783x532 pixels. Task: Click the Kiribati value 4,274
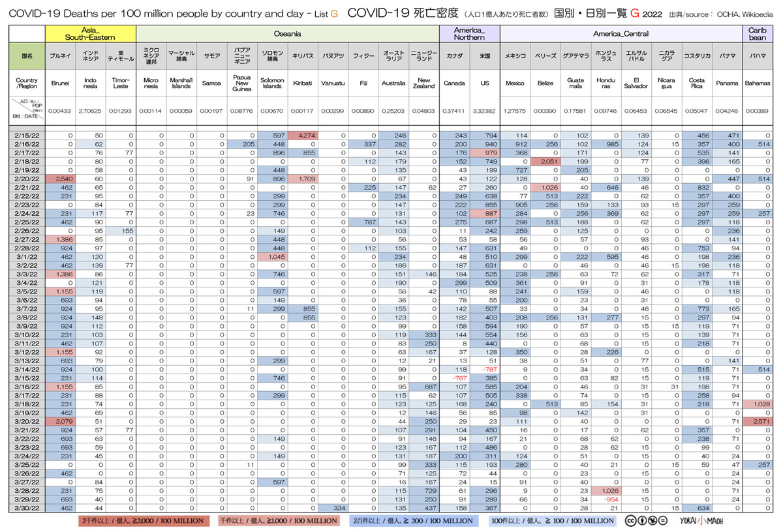pos(302,135)
